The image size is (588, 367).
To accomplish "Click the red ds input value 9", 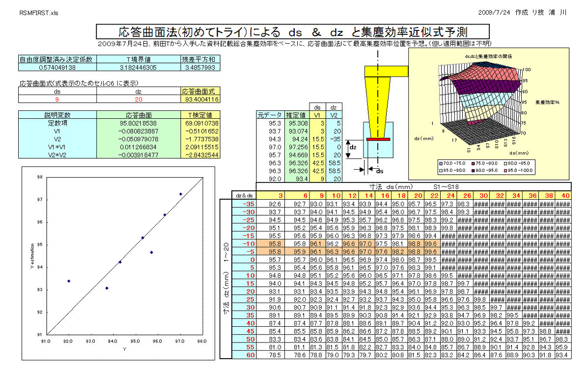I will click(x=57, y=99).
